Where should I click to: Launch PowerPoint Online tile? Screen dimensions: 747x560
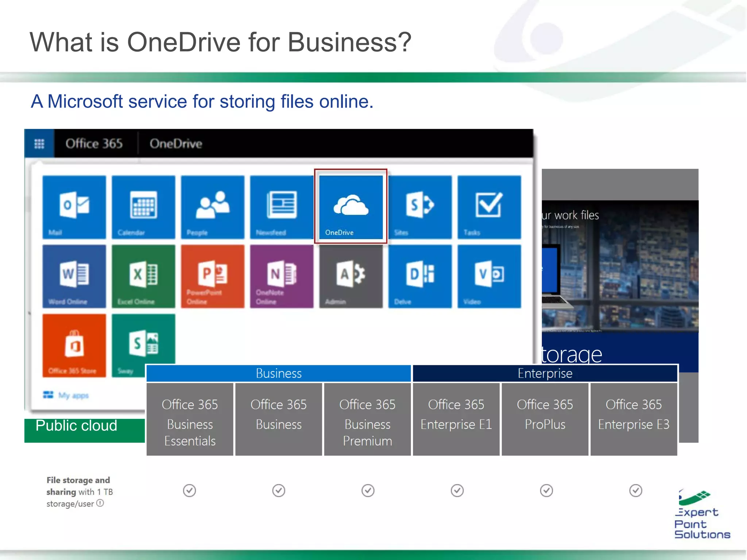pos(213,276)
